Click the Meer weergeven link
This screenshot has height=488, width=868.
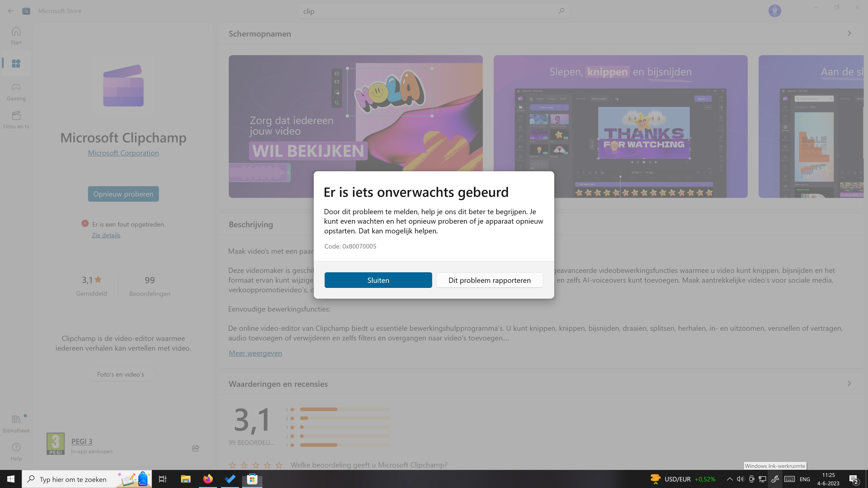[x=255, y=353]
